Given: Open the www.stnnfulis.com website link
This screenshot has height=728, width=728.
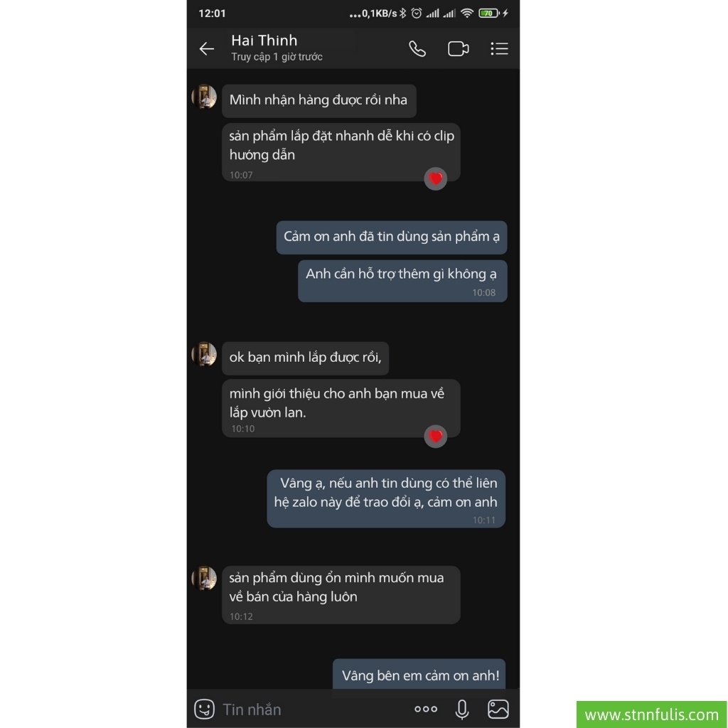Looking at the screenshot, I should [x=651, y=714].
